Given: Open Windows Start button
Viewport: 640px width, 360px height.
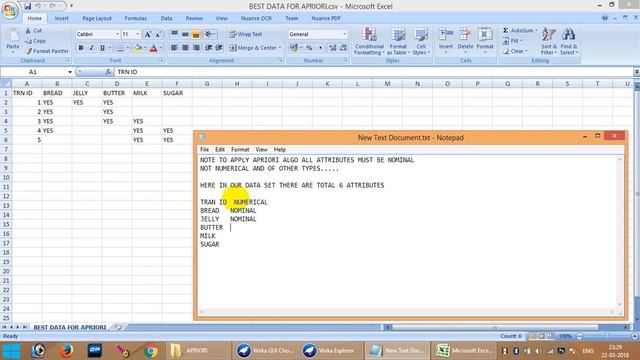Looking at the screenshot, I should pyautogui.click(x=11, y=351).
